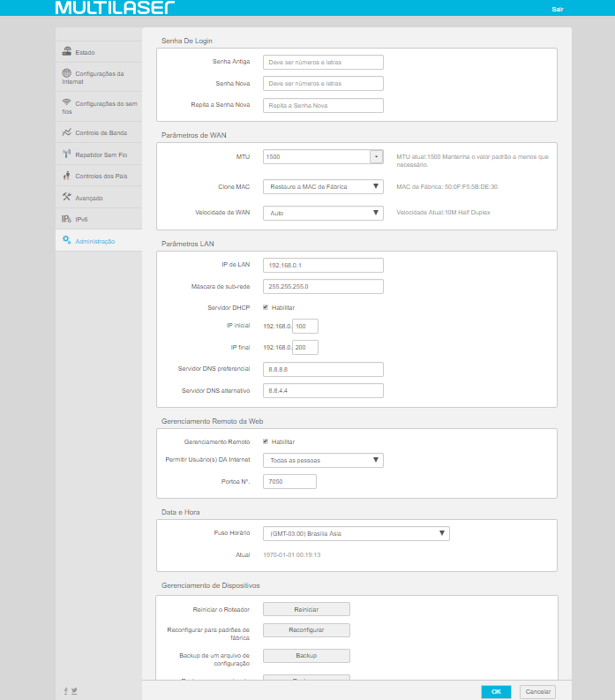
Task: Open the Fuso Horário timezone dropdown
Action: [356, 533]
